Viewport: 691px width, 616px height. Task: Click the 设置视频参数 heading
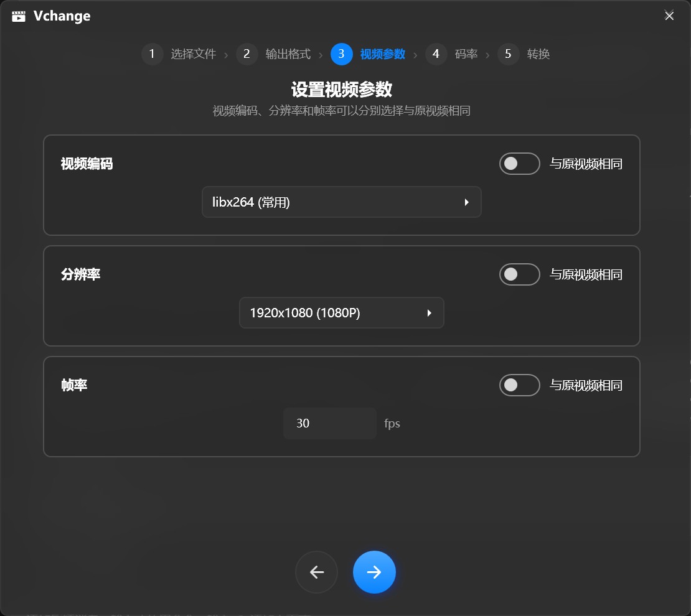[342, 90]
